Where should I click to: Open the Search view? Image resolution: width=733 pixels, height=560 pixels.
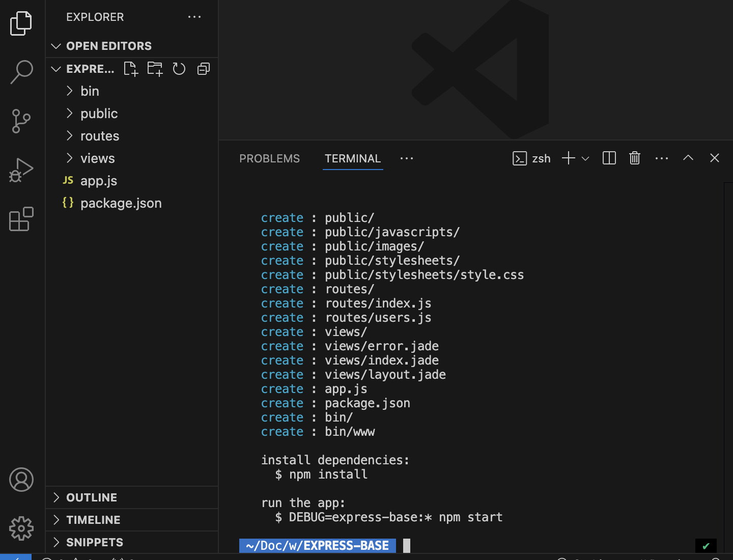21,72
